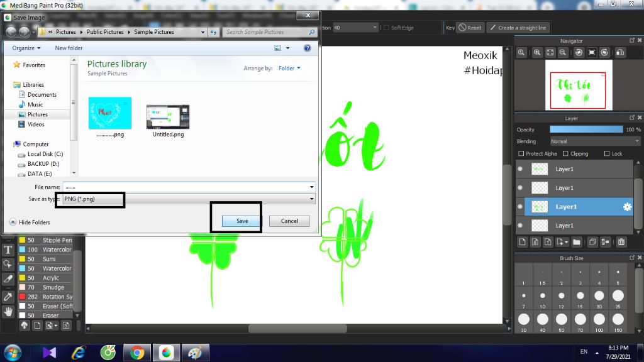Rotate canvas right in the Navigator
The image size is (644, 362).
pyautogui.click(x=604, y=53)
